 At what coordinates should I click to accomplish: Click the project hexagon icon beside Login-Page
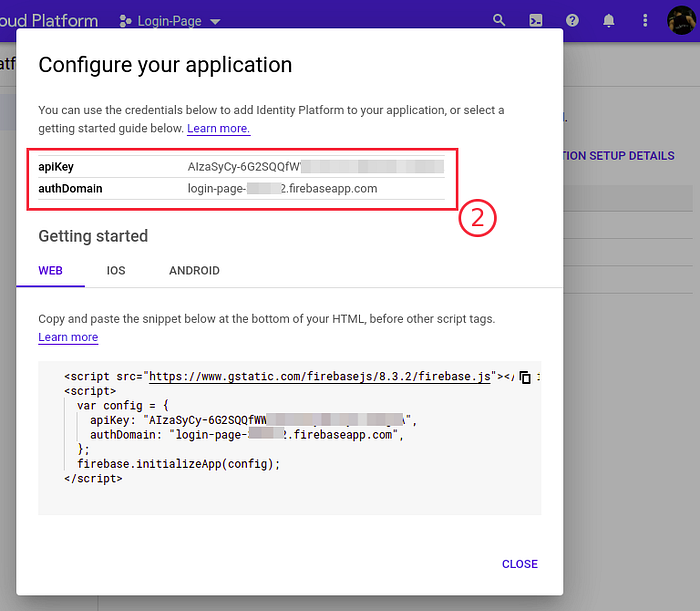[125, 21]
